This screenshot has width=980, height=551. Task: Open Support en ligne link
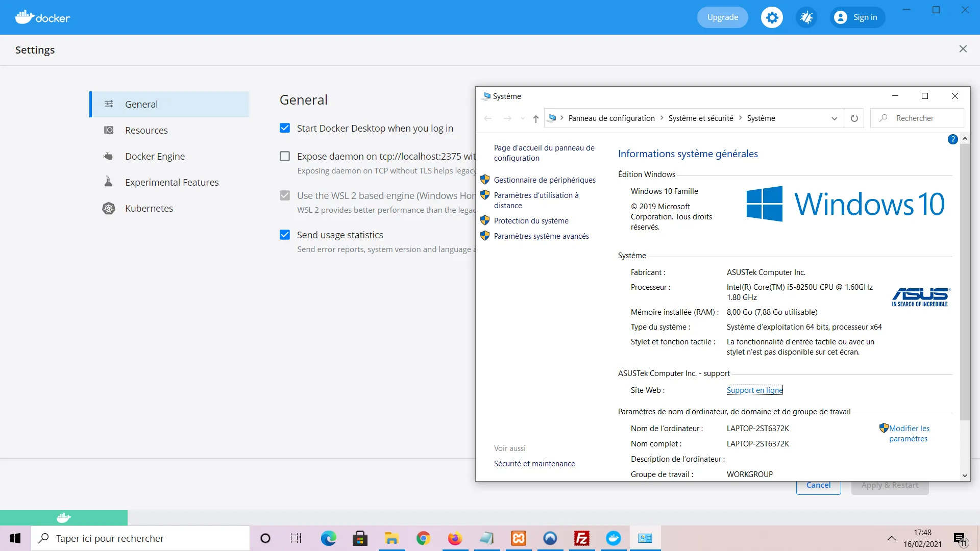point(754,390)
